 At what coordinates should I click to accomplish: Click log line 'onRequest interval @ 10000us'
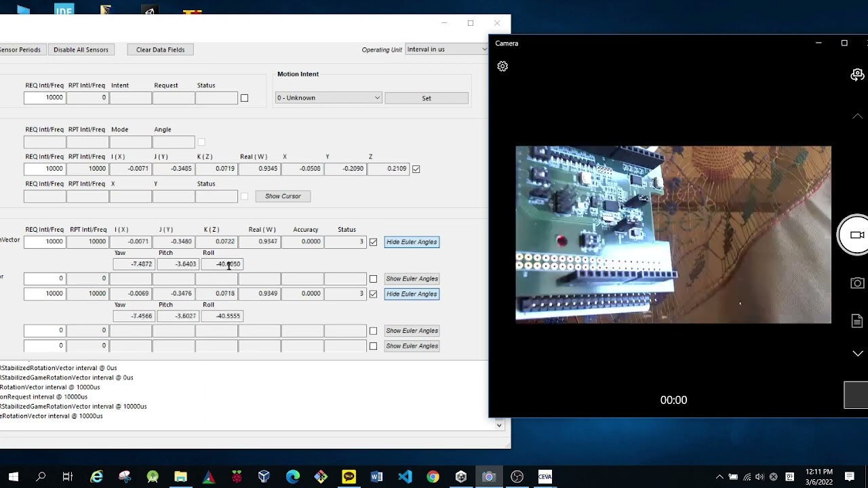coord(44,396)
